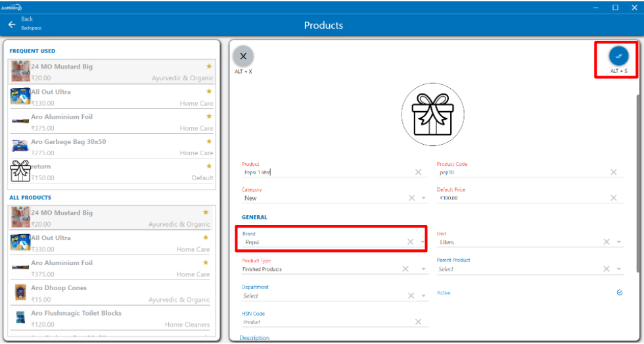Expand the Category dropdown
The image size is (644, 344).
coord(424,198)
